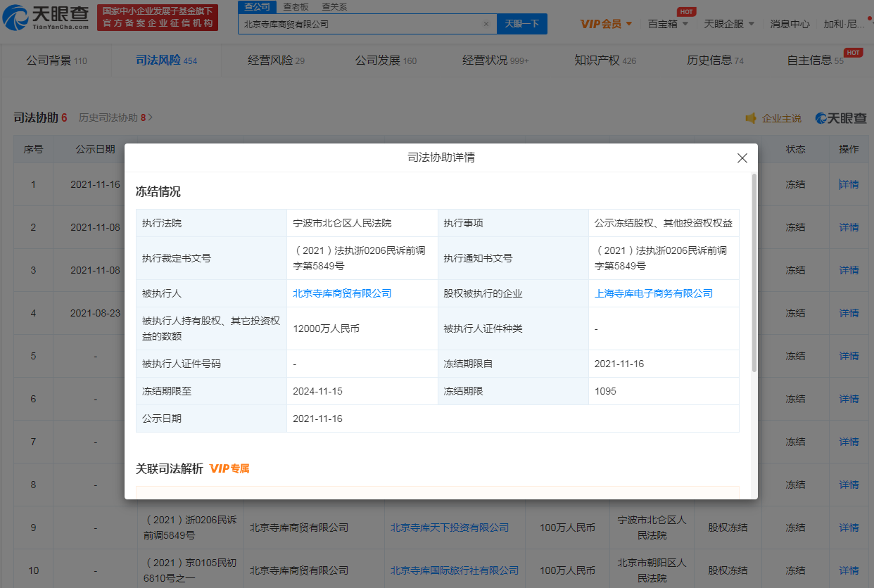Click the freeze end date 2024-11-15
This screenshot has height=588, width=874.
[317, 391]
